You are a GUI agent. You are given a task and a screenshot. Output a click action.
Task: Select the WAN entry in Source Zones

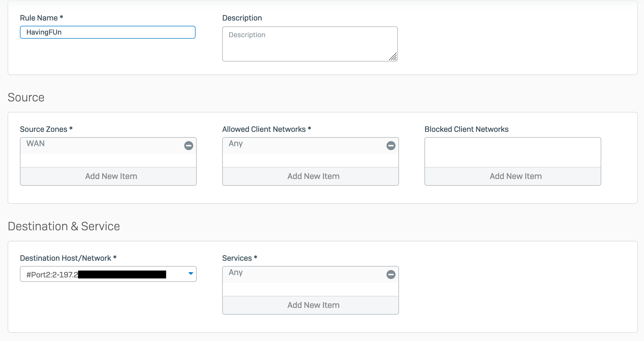point(100,144)
